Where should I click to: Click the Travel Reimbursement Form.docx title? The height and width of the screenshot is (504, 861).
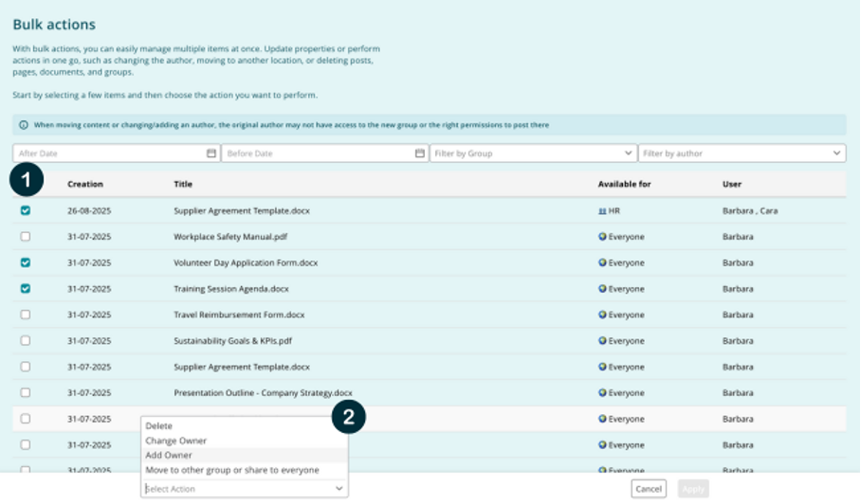(x=239, y=315)
